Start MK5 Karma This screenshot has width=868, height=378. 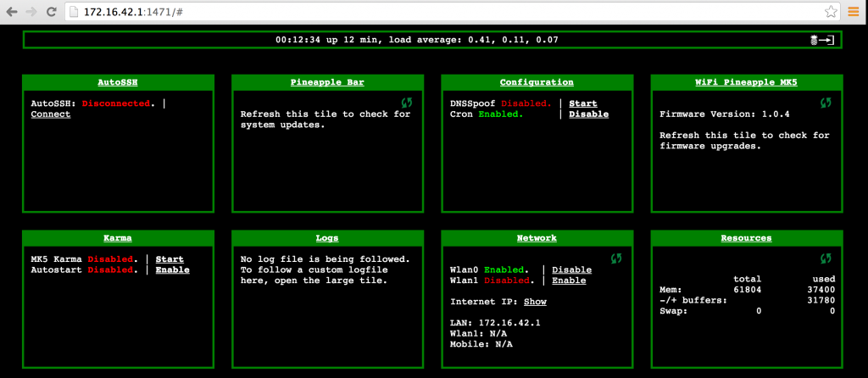tap(170, 259)
